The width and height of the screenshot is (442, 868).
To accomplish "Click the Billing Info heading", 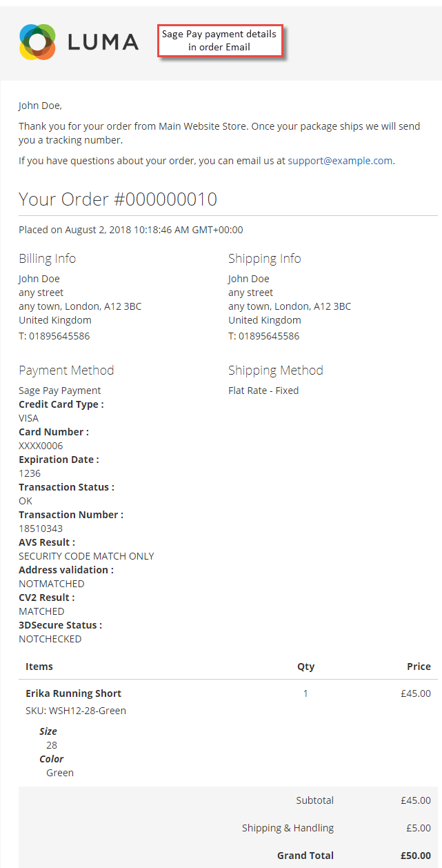I will click(47, 259).
